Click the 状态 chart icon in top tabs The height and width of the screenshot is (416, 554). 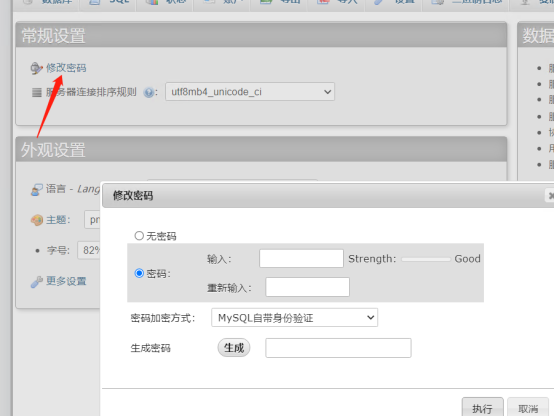[152, 2]
